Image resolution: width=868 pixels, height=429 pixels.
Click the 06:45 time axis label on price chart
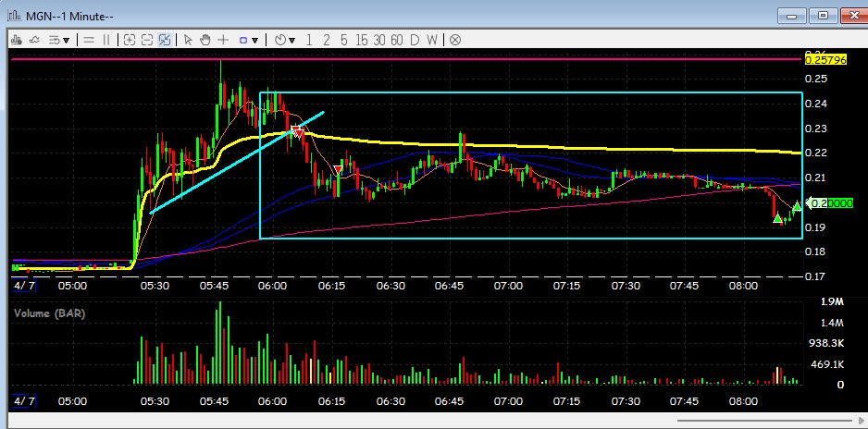click(x=449, y=286)
